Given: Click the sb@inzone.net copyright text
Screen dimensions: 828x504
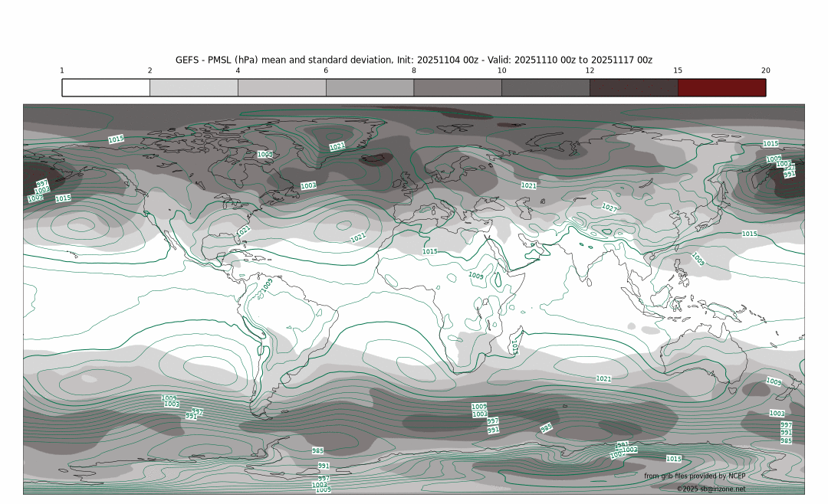Looking at the screenshot, I should click(711, 488).
